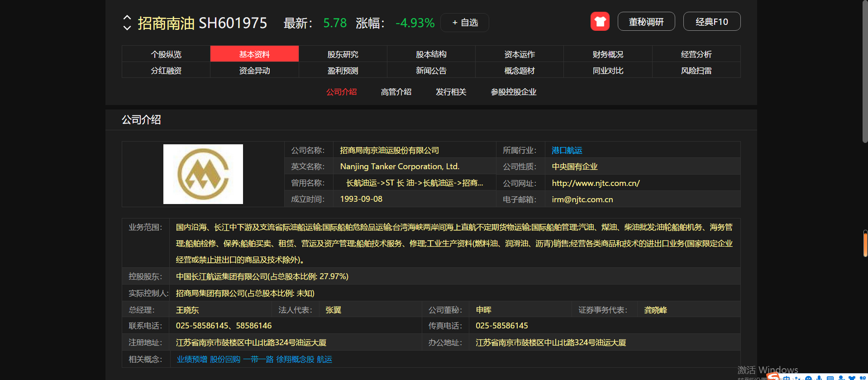Open the 分红融资 tab

coord(166,70)
